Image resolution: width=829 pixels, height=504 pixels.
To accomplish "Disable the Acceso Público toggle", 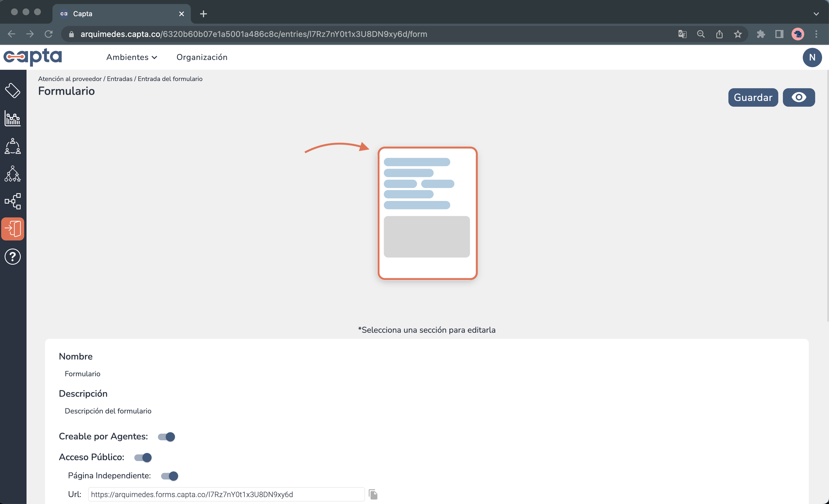I will (143, 457).
